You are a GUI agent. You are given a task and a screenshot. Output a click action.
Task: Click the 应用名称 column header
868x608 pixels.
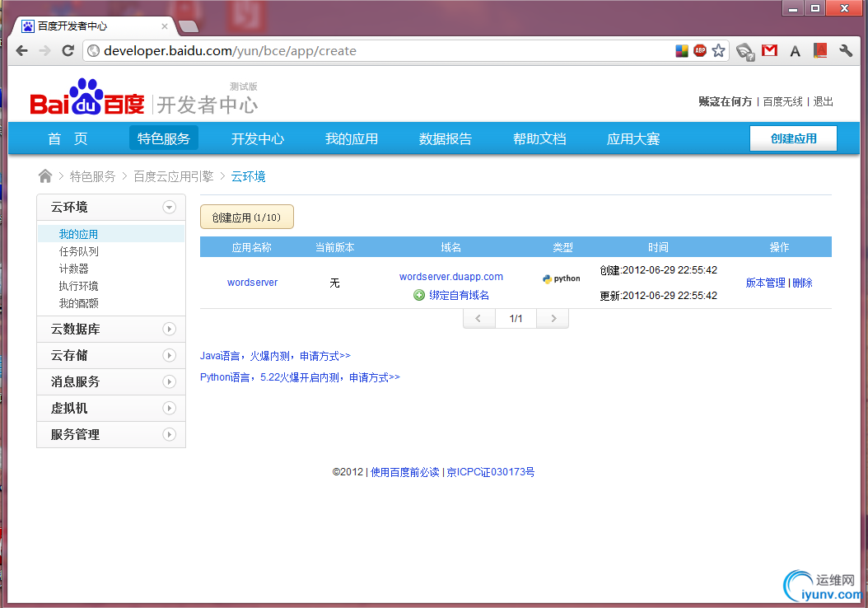pos(252,247)
